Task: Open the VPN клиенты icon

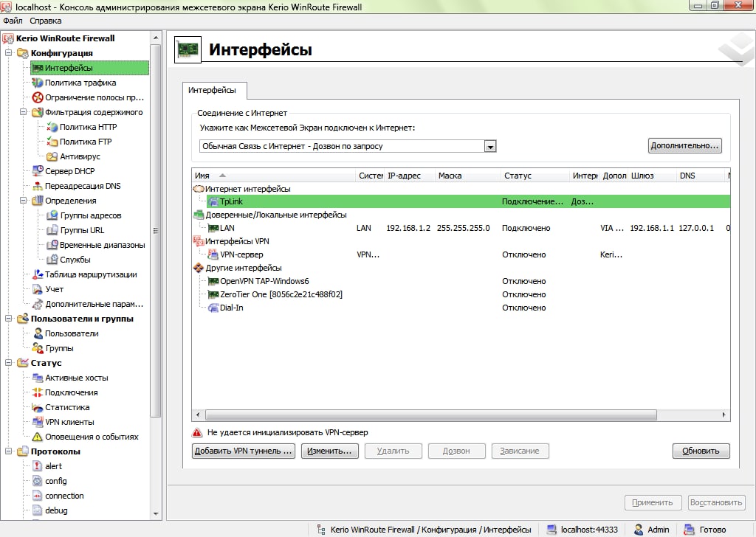Action: [38, 423]
